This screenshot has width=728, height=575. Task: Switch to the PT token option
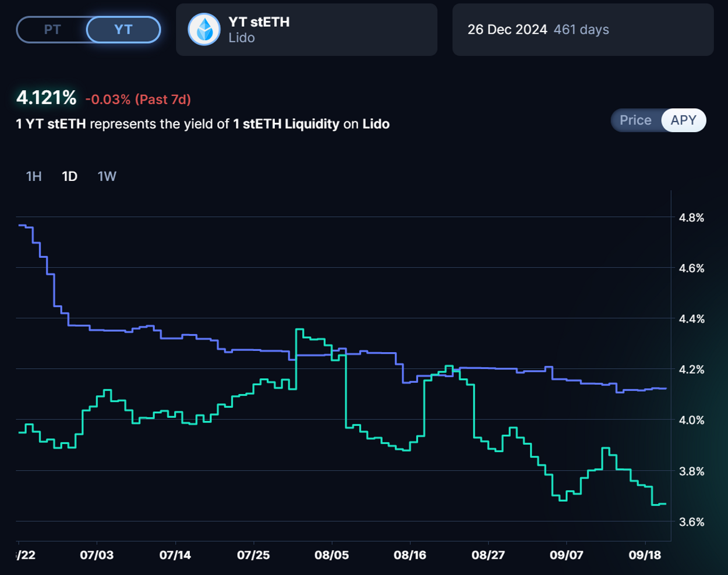(52, 30)
